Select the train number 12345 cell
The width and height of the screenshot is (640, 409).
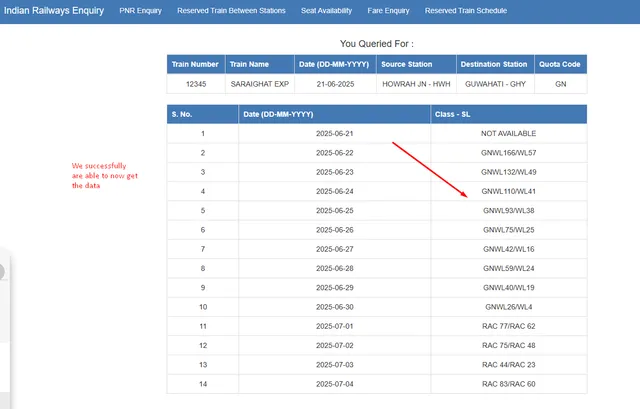(195, 85)
